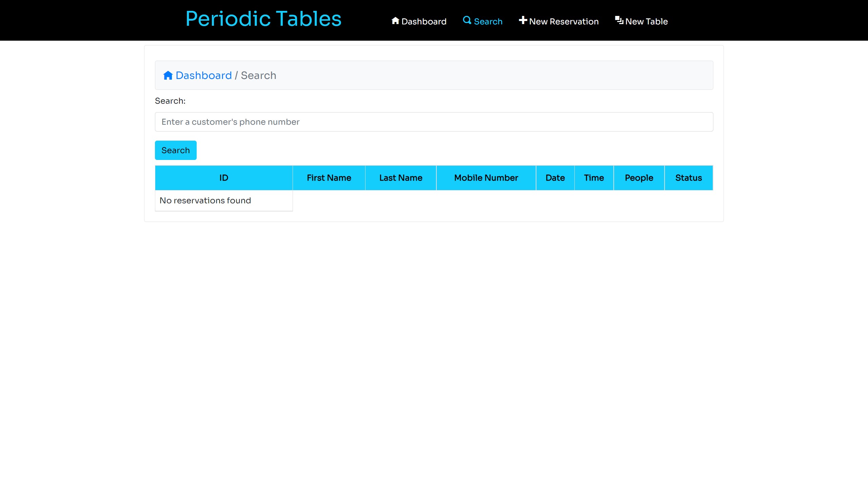Screen dimensions: 868x488
Task: Open New Reservation page
Action: click(558, 21)
